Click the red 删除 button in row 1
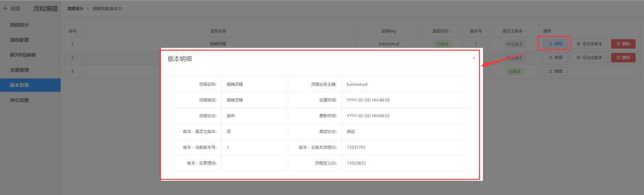 (x=623, y=44)
